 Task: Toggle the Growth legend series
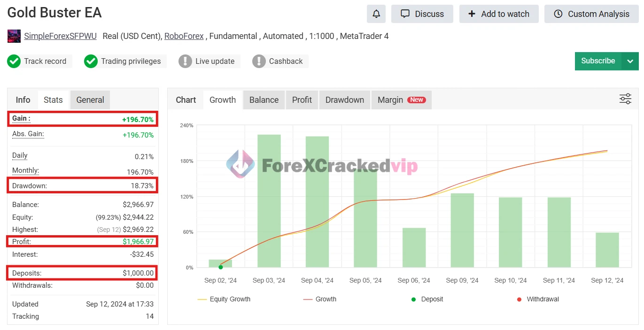[320, 299]
